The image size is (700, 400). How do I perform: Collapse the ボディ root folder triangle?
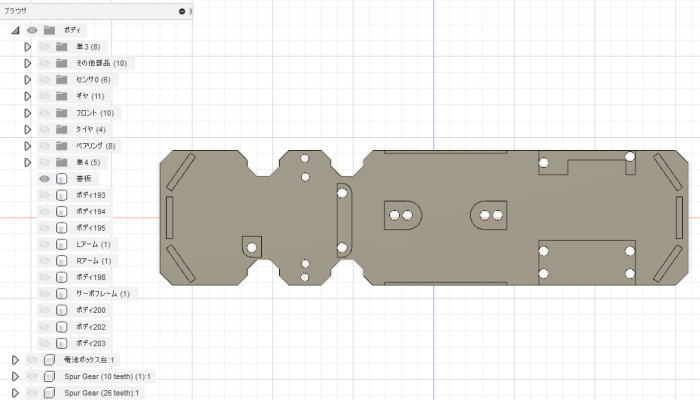coord(16,30)
